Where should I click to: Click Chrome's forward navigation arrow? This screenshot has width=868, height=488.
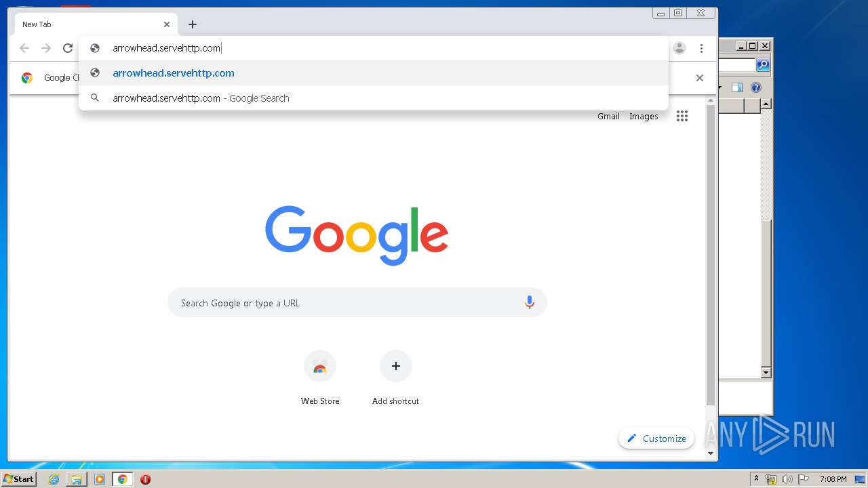[x=46, y=48]
